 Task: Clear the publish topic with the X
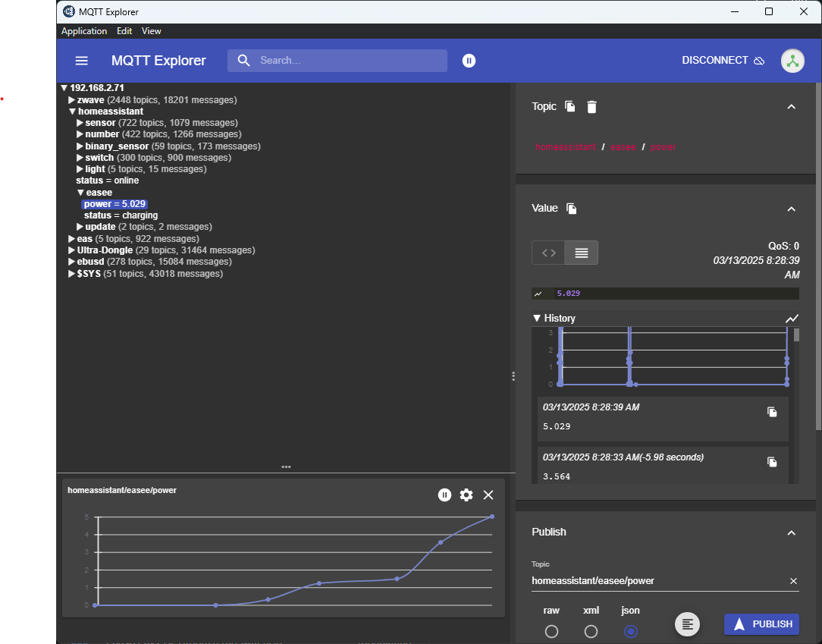[x=793, y=581]
